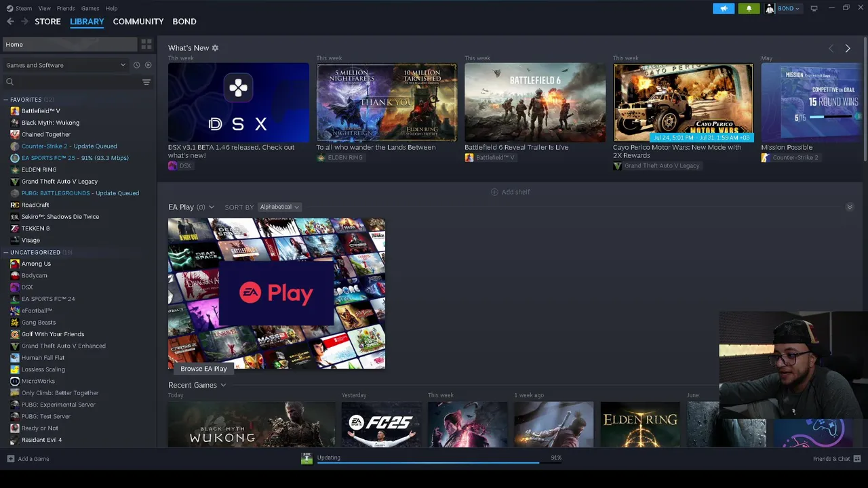The width and height of the screenshot is (868, 488).
Task: Go to next What's New page arrow
Action: pyautogui.click(x=847, y=48)
